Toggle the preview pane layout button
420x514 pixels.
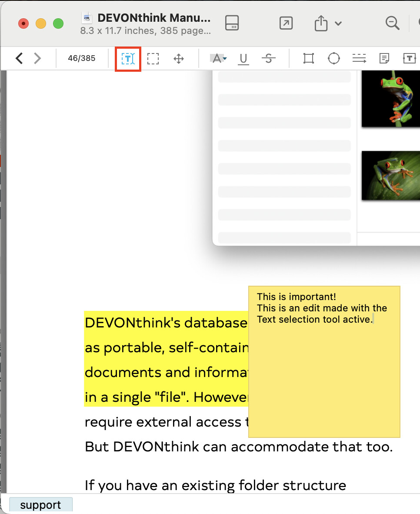[232, 23]
